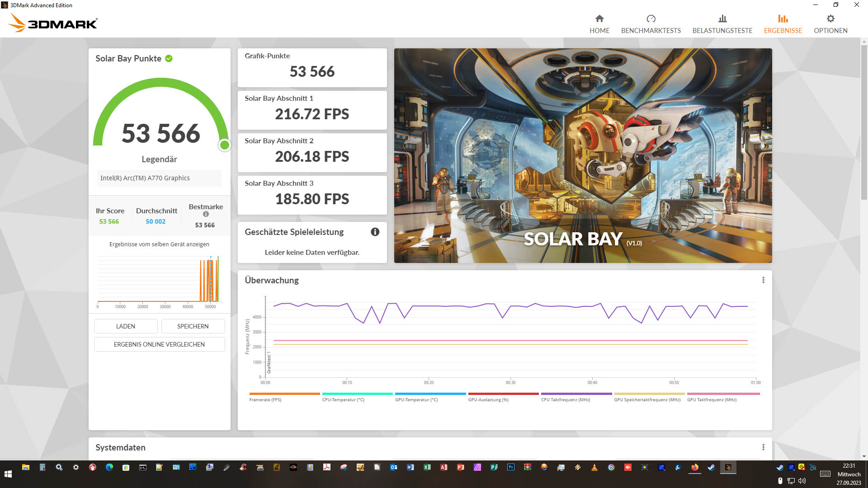Open Überwachung panel three-dot menu

pyautogui.click(x=763, y=280)
